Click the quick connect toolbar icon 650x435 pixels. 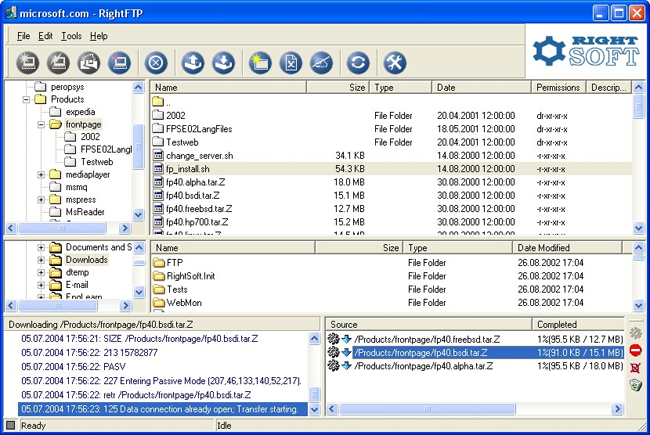(x=58, y=63)
